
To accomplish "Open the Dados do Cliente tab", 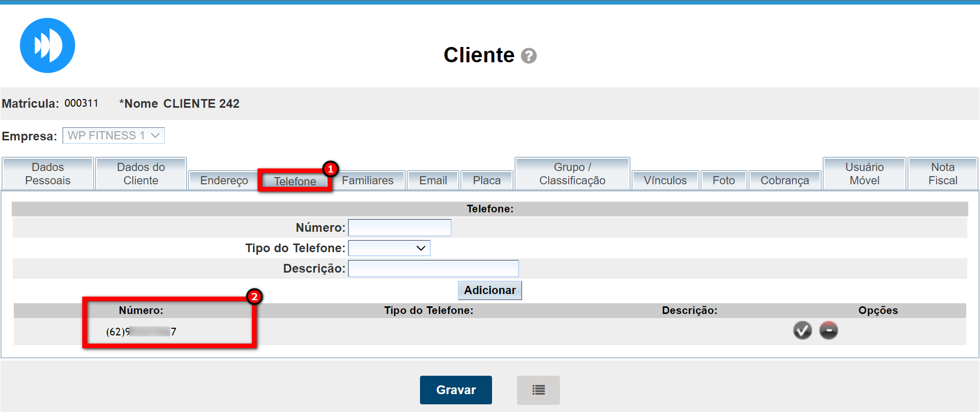I will tap(141, 174).
